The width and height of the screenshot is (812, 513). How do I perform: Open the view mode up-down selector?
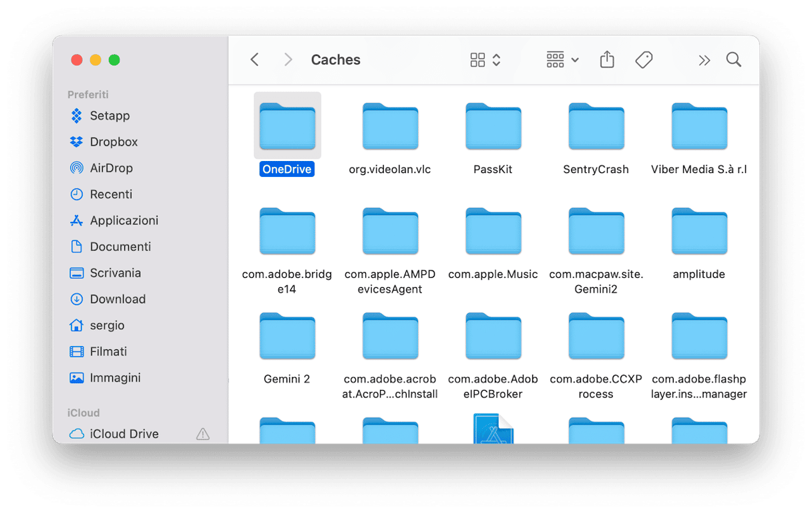496,60
